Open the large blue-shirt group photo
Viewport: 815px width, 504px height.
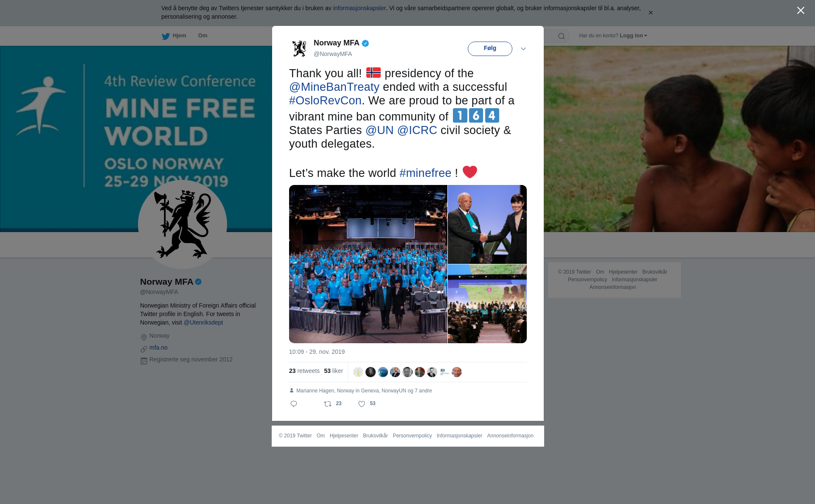(x=368, y=264)
